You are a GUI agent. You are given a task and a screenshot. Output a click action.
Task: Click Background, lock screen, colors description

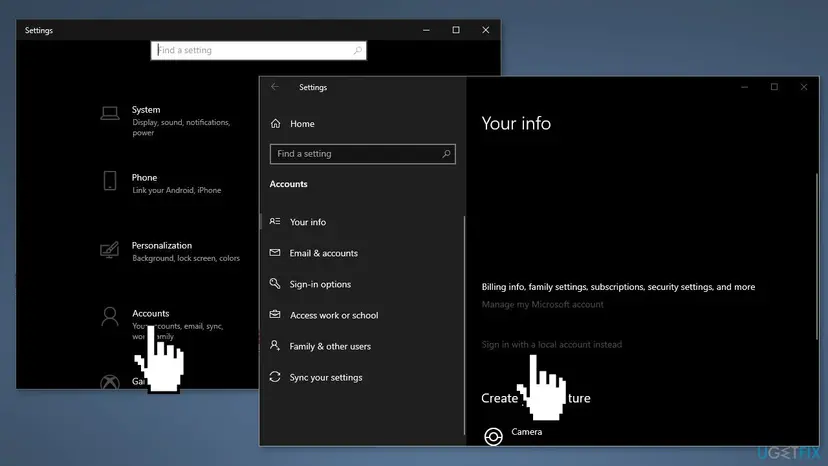(186, 258)
